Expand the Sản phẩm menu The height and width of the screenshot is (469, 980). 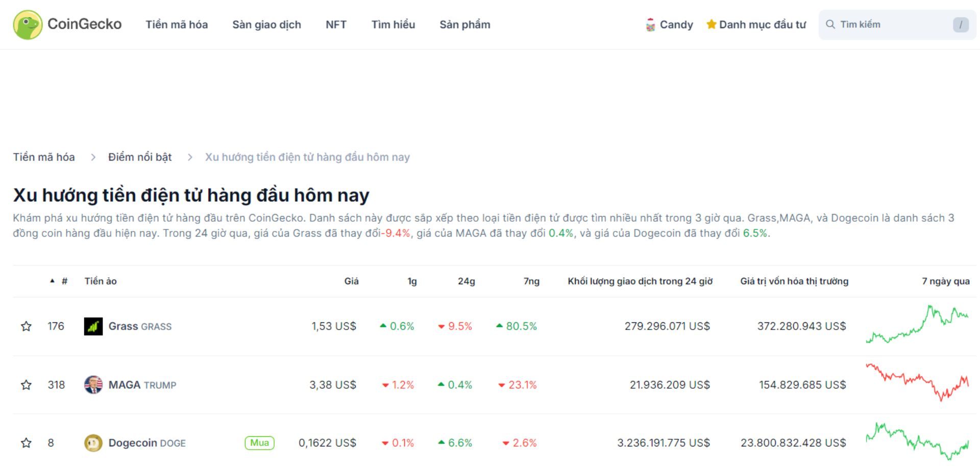pyautogui.click(x=465, y=24)
